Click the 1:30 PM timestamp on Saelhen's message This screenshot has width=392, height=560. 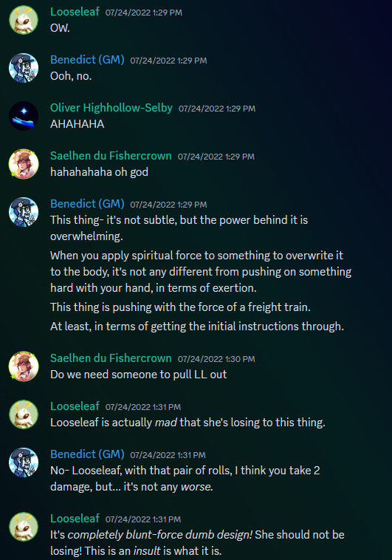click(x=216, y=359)
